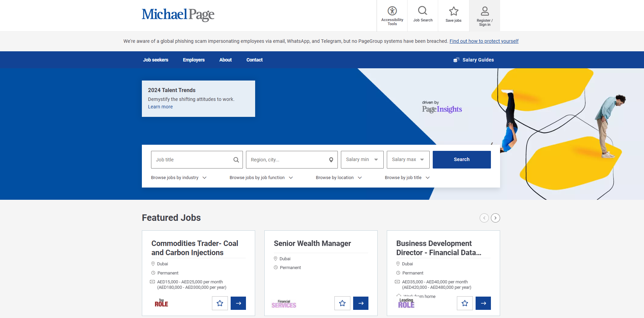Open Save jobs star in header
644x318 pixels.
[453, 11]
